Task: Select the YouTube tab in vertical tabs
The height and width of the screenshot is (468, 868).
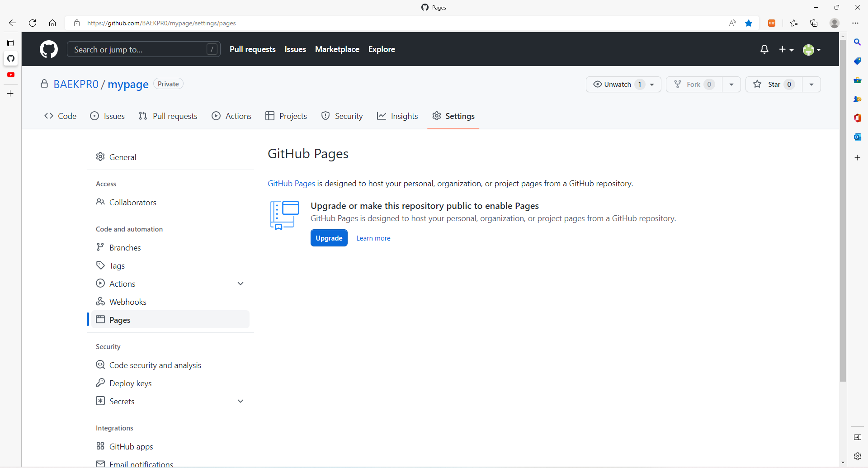Action: tap(11, 75)
